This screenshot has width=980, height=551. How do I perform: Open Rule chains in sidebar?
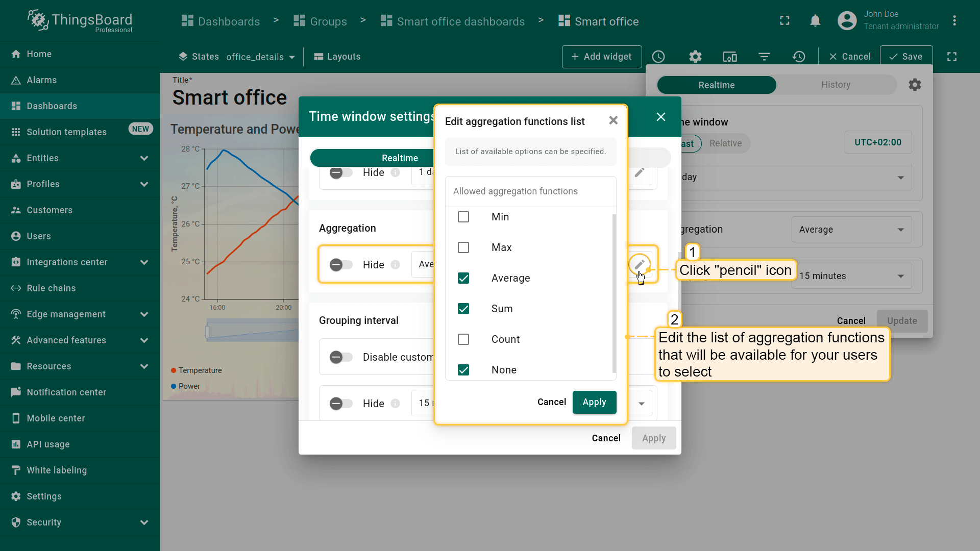coord(51,288)
